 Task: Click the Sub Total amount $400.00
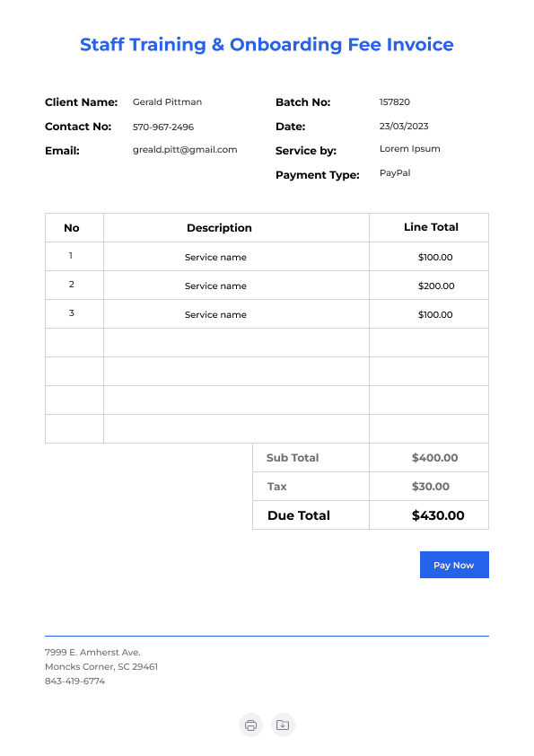[434, 458]
